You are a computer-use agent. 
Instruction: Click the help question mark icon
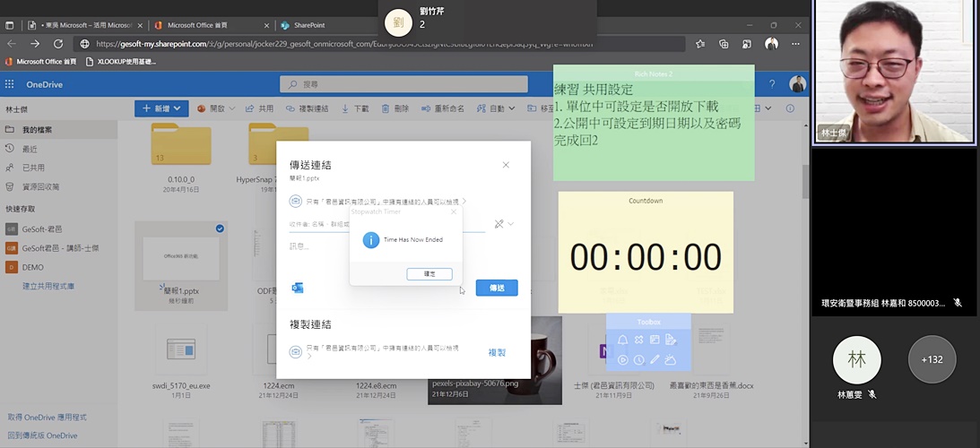771,84
